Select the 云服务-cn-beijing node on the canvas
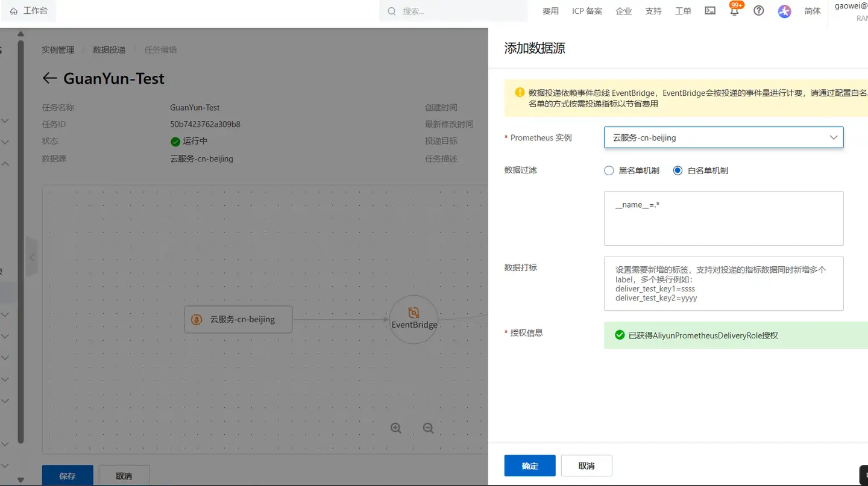 click(x=238, y=319)
